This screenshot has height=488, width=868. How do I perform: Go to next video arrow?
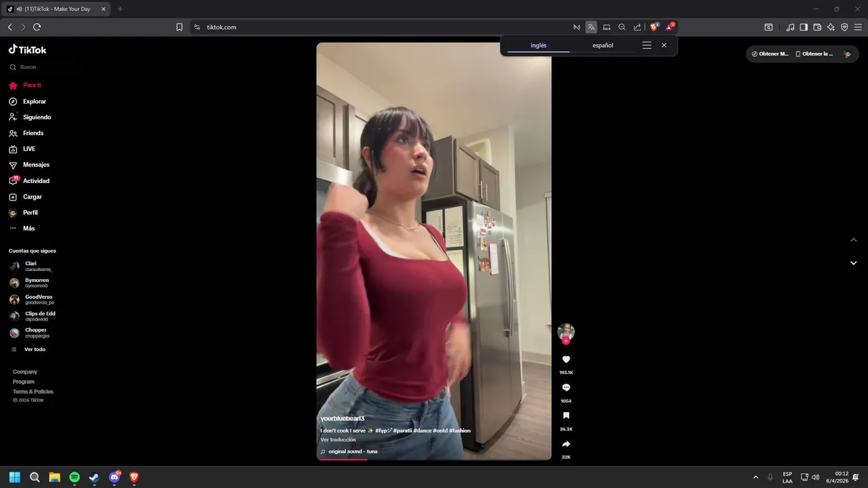point(854,263)
